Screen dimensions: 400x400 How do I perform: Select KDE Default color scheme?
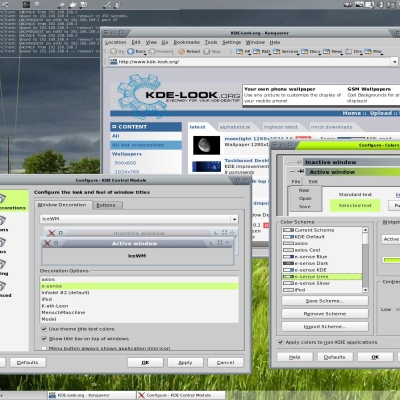click(322, 237)
